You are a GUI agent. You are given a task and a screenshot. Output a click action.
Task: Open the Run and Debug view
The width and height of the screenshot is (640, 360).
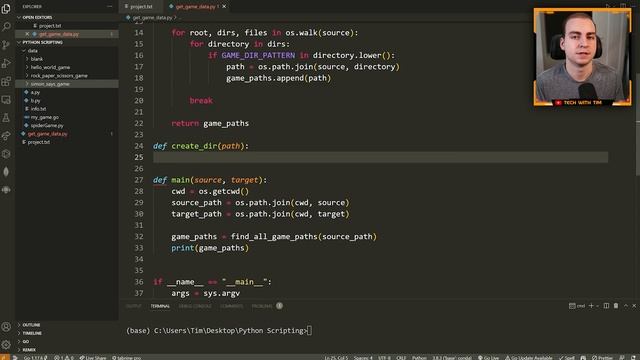6,63
